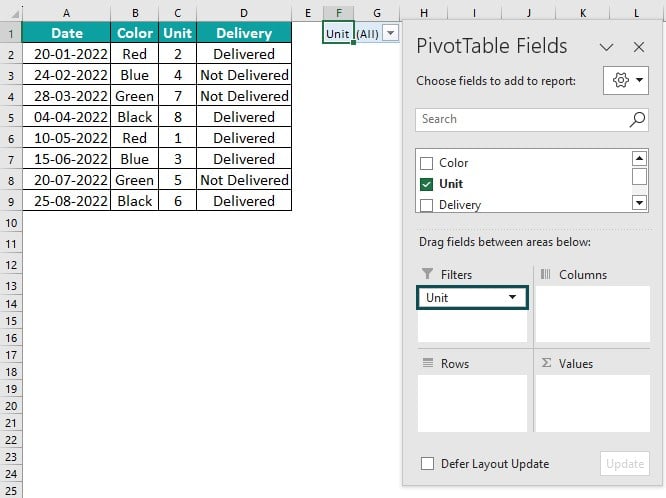
Task: Click the Color header cell
Action: 135,33
